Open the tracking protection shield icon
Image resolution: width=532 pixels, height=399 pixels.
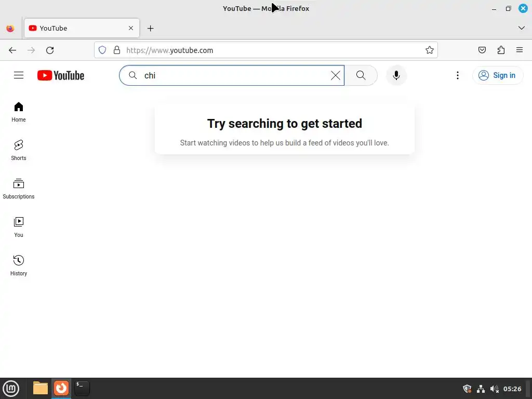102,50
